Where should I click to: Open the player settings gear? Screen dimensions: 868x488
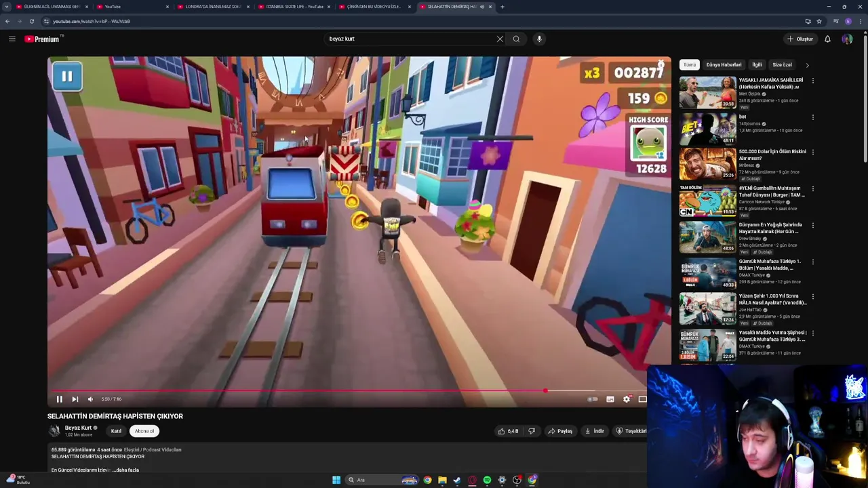pos(627,399)
